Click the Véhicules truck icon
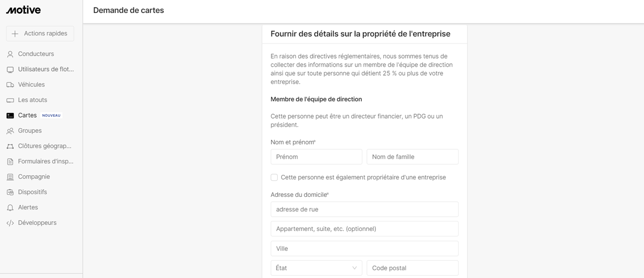The image size is (644, 278). click(x=10, y=85)
